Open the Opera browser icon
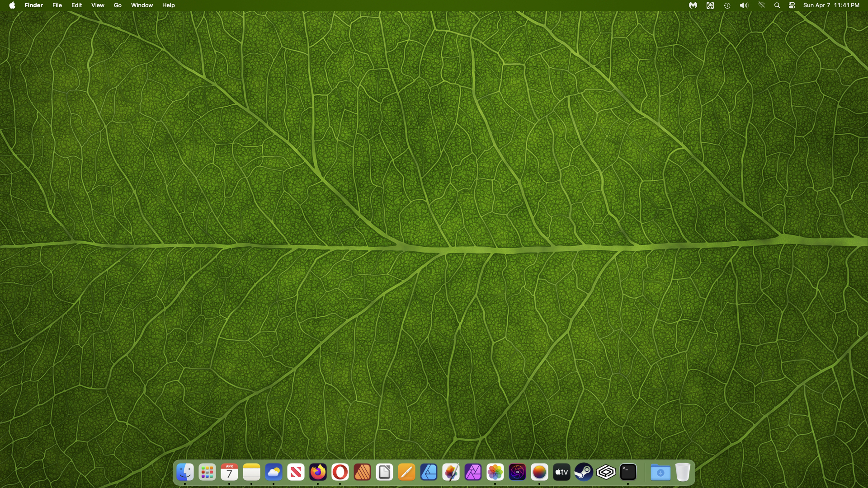 [x=340, y=472]
